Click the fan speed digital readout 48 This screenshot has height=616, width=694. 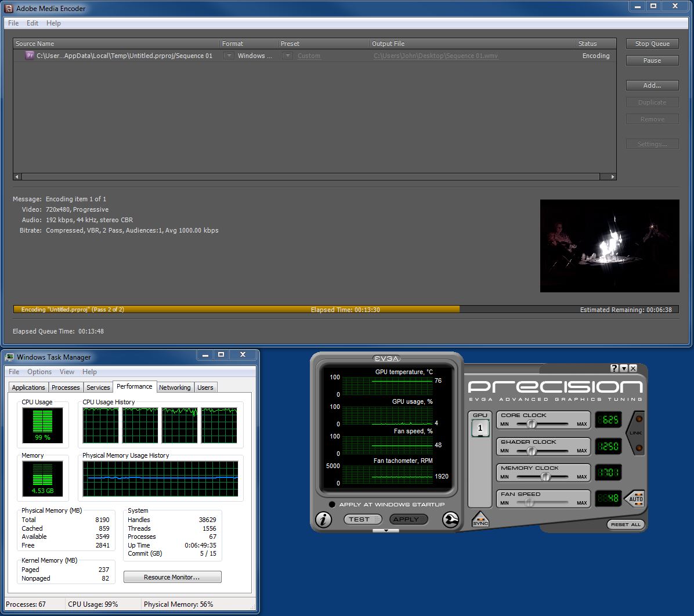(608, 498)
